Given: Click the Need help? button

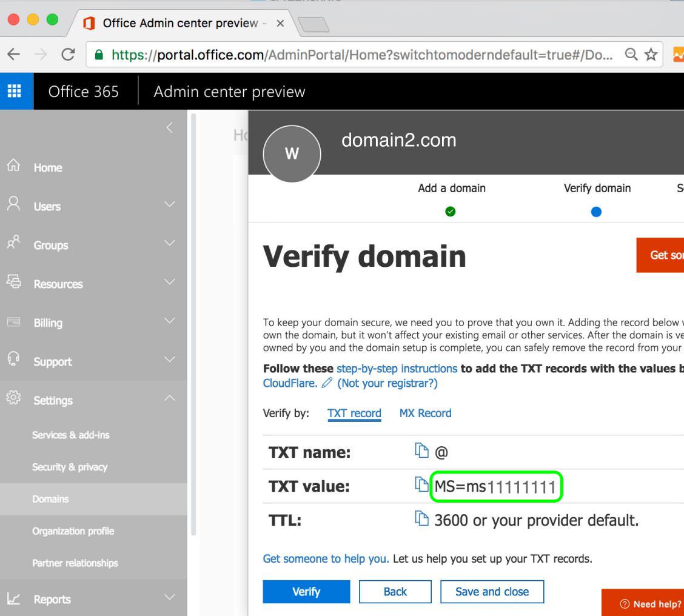Looking at the screenshot, I should [643, 603].
